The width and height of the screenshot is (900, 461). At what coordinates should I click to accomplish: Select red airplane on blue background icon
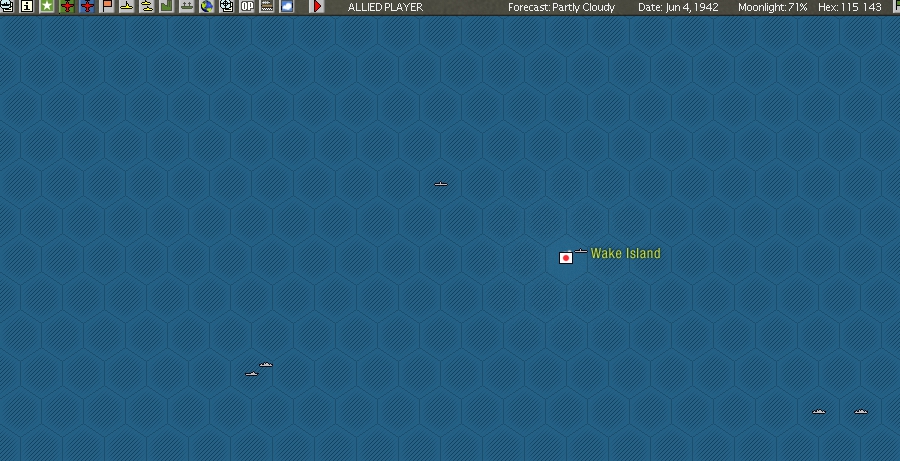tap(87, 6)
